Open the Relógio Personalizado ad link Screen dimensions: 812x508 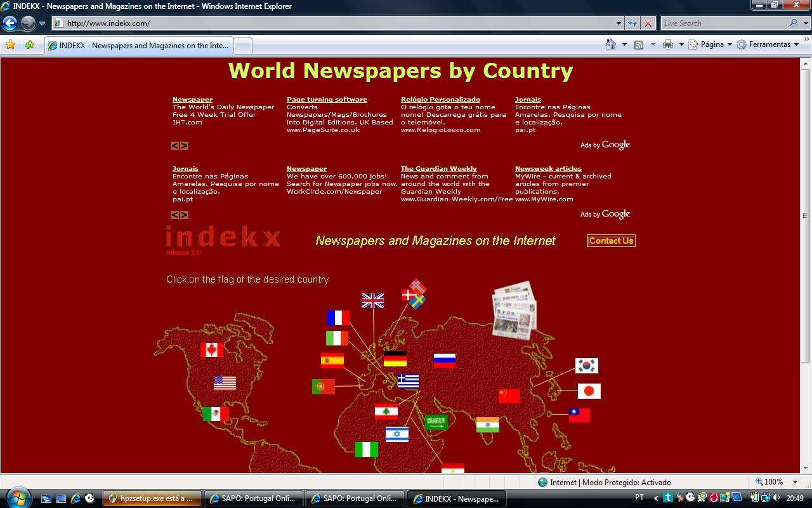coord(440,100)
